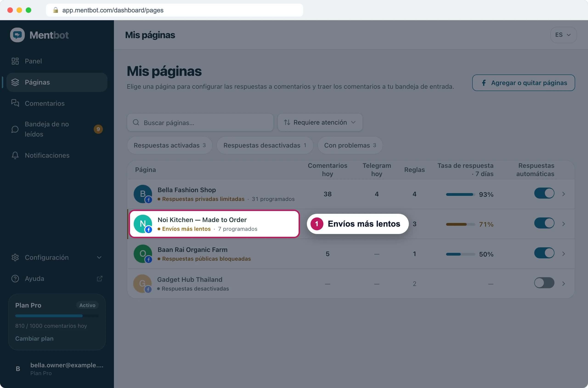Image resolution: width=588 pixels, height=388 pixels.
Task: Toggle auto replies for Noi Kitchen
Action: click(x=544, y=223)
